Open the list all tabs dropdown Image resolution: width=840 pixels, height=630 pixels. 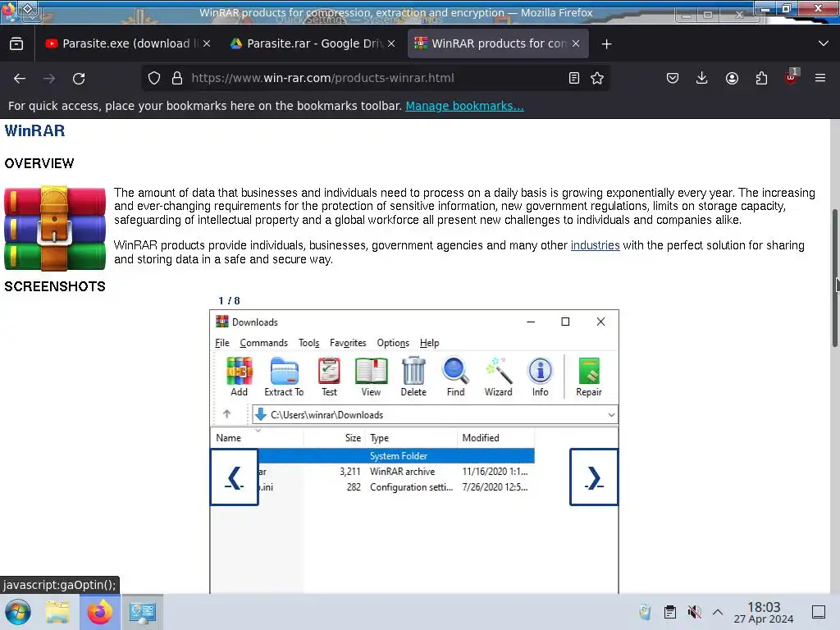coord(824,43)
